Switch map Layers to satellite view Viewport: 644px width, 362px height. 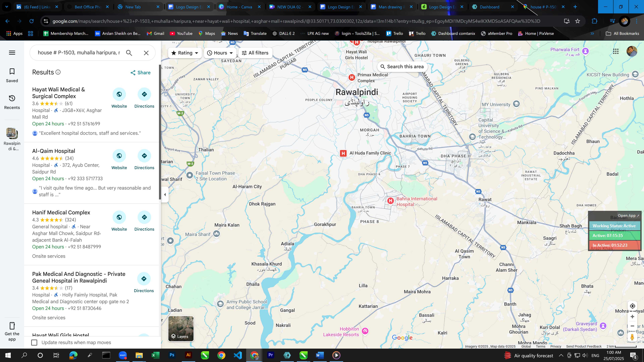pyautogui.click(x=181, y=328)
